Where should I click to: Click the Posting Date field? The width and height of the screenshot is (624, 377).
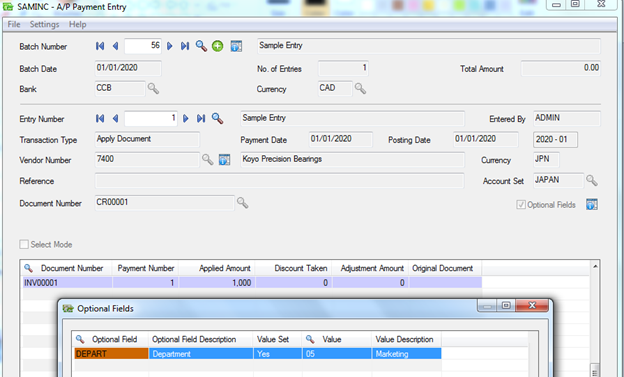486,139
